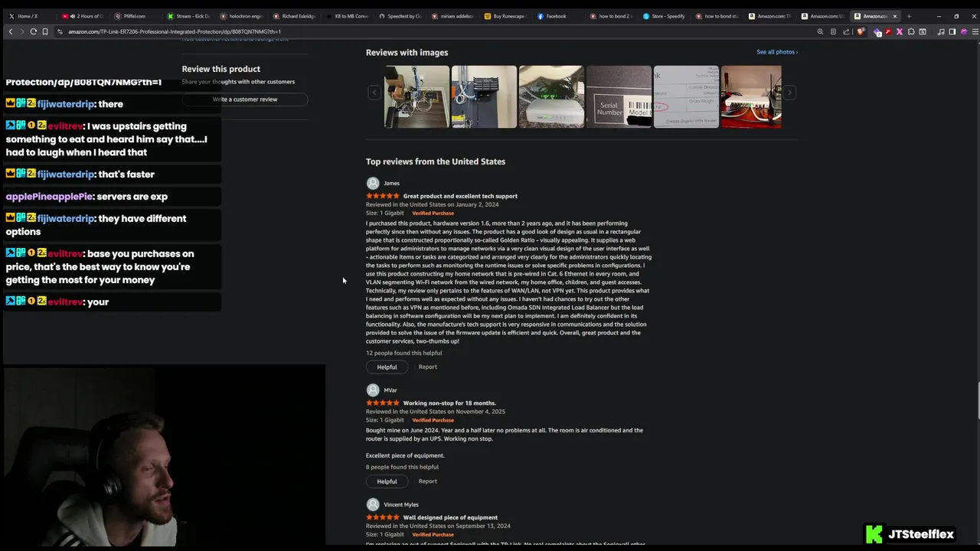The width and height of the screenshot is (980, 551).
Task: Open Well designed piece of equipment title
Action: [x=450, y=517]
